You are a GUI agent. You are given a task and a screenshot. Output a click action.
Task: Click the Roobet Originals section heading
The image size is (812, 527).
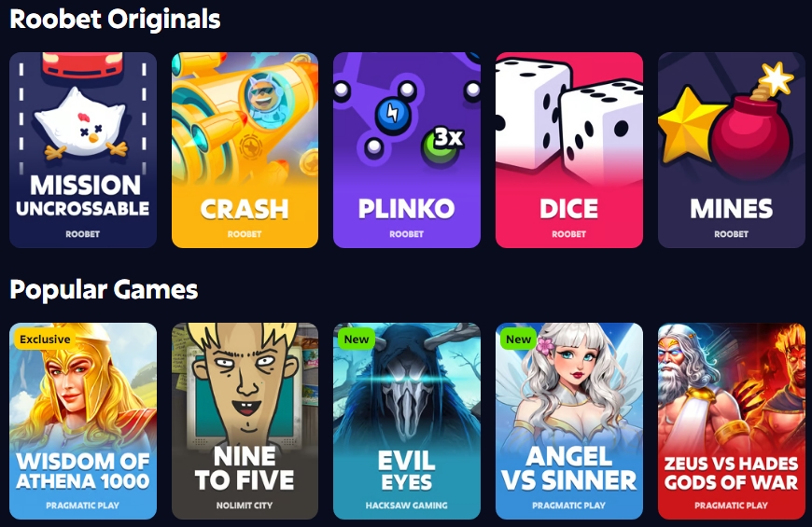click(x=115, y=20)
